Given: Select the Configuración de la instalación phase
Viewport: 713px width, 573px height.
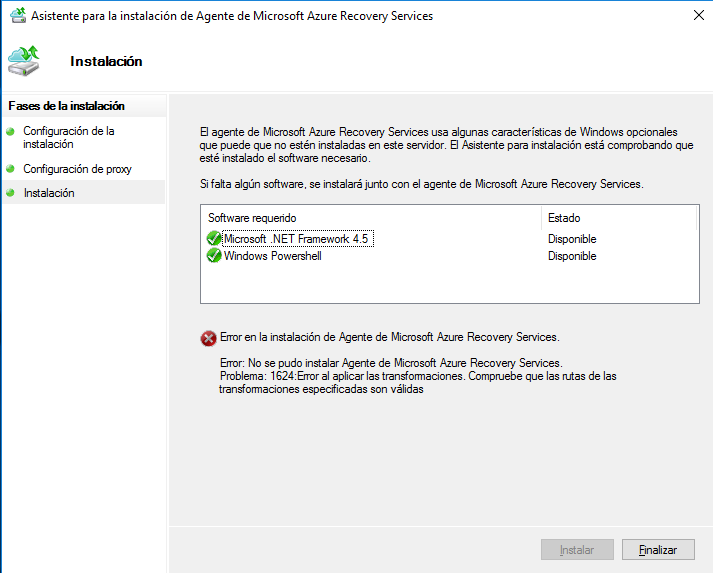Looking at the screenshot, I should [69, 137].
